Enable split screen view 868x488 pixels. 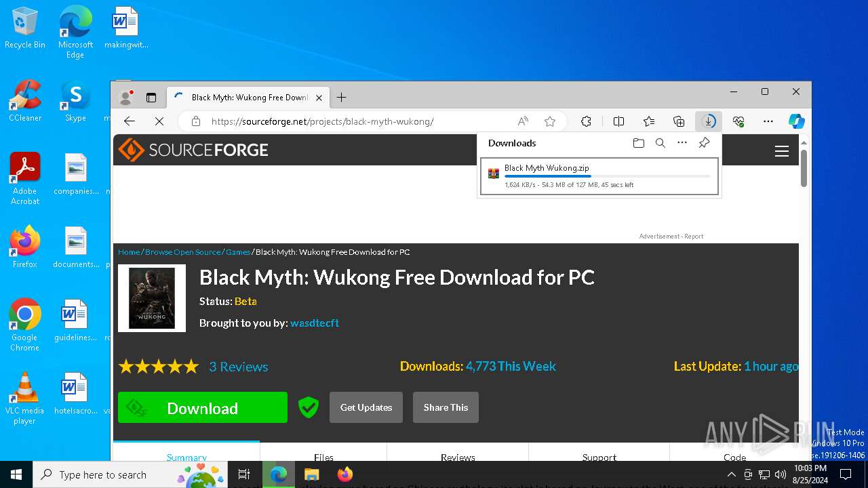[618, 121]
